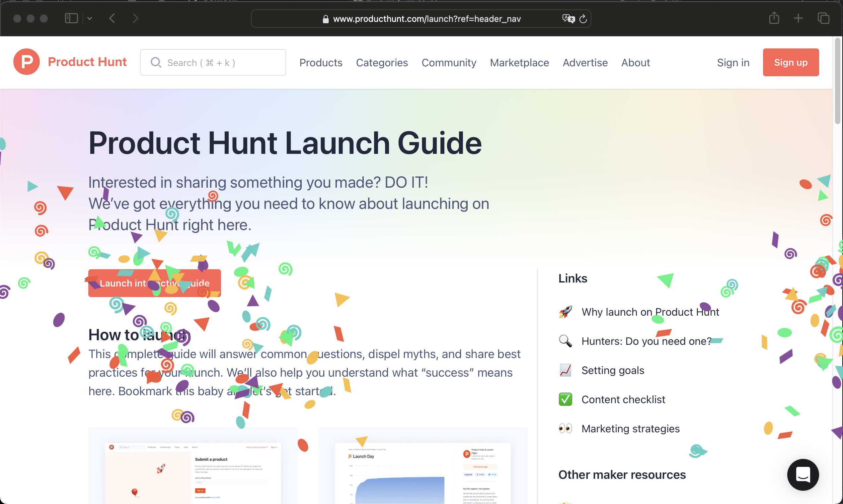Show tab overview icon

click(823, 18)
